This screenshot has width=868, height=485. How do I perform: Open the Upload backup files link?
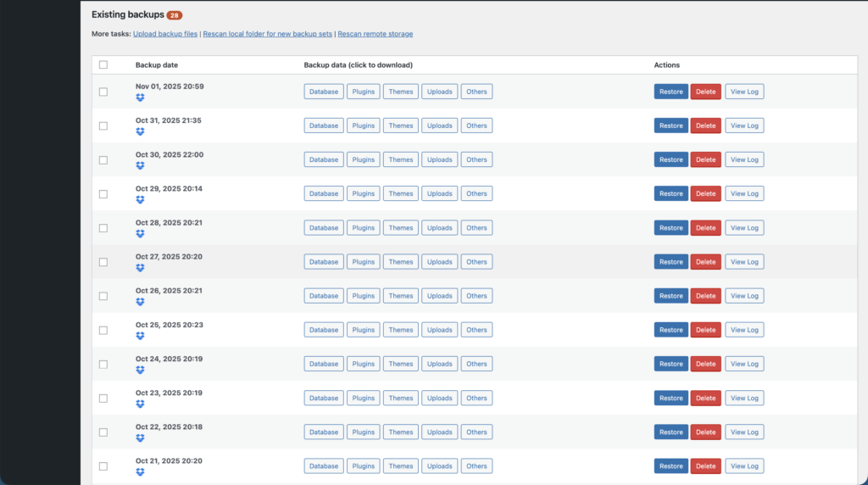point(165,34)
